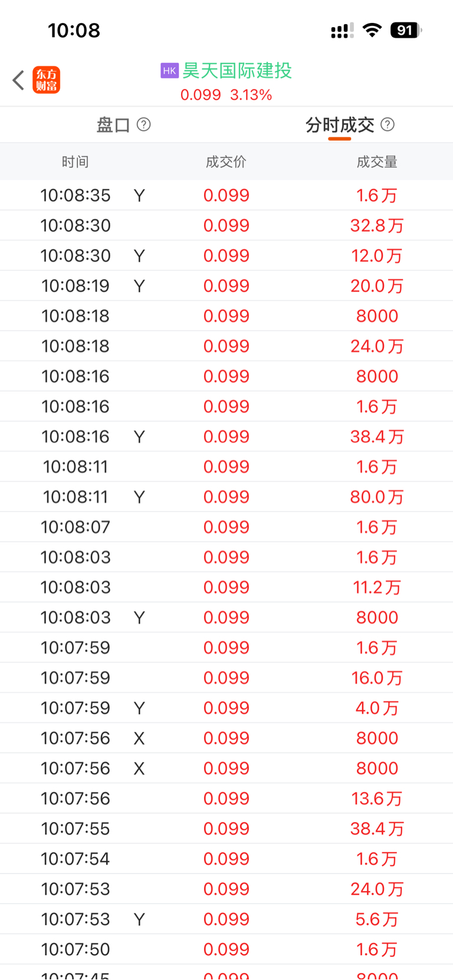Tap the 时间 column header
Viewport: 453px width, 980px height.
click(75, 161)
